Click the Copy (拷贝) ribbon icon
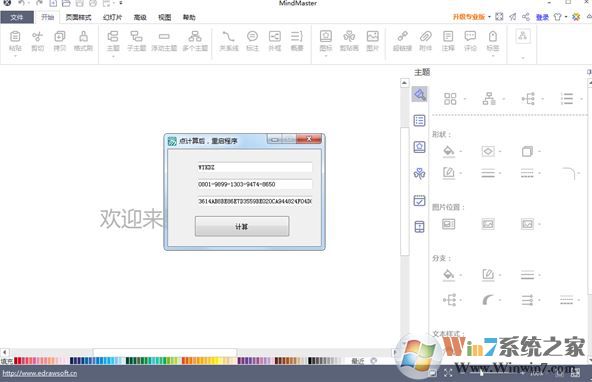 point(60,41)
